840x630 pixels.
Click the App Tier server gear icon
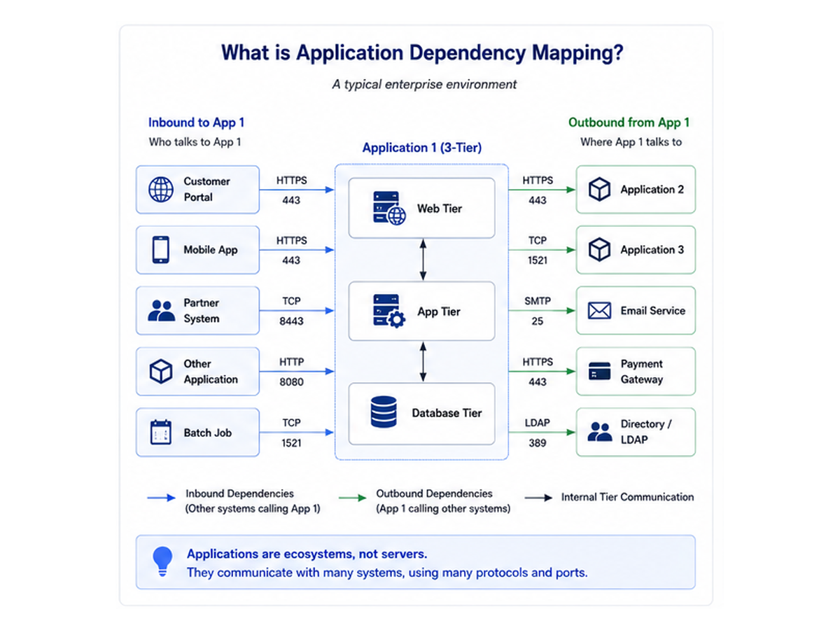click(389, 311)
